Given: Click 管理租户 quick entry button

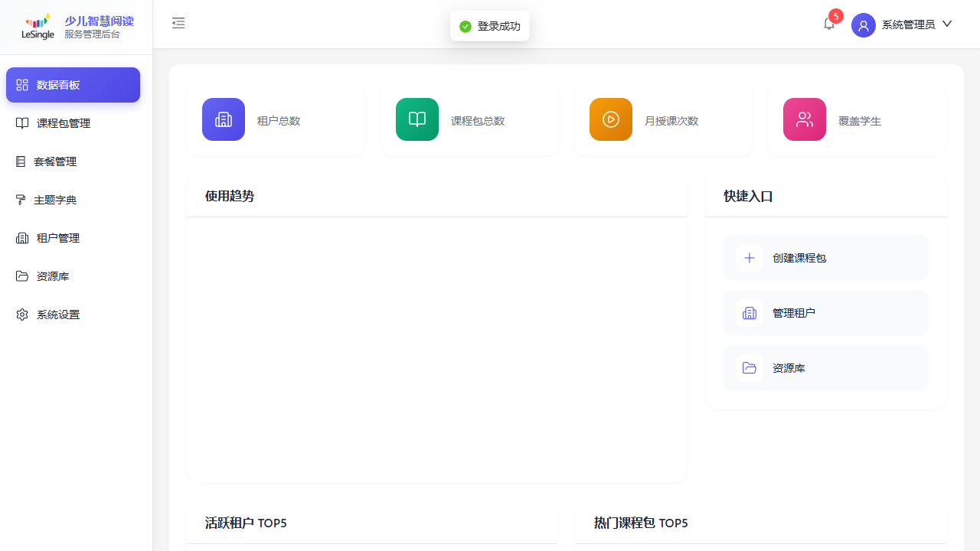Looking at the screenshot, I should (x=825, y=313).
